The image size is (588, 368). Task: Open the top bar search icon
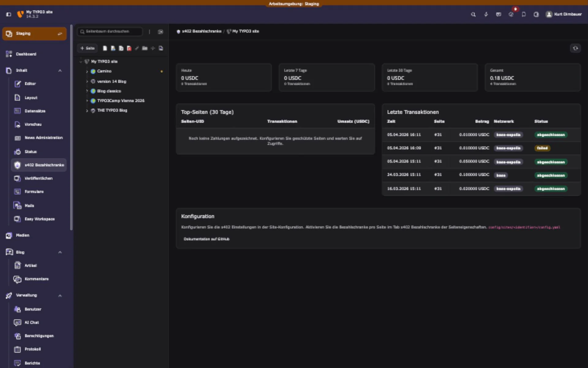coord(473,14)
